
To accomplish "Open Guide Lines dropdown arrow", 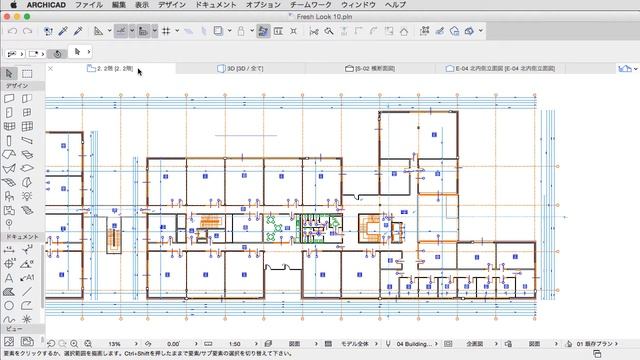I will [x=109, y=31].
